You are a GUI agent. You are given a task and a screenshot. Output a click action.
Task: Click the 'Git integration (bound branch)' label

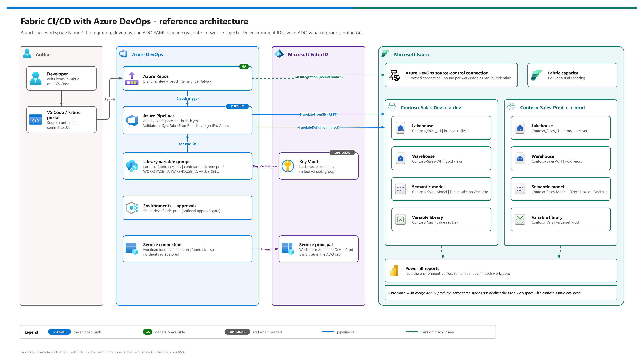click(319, 77)
